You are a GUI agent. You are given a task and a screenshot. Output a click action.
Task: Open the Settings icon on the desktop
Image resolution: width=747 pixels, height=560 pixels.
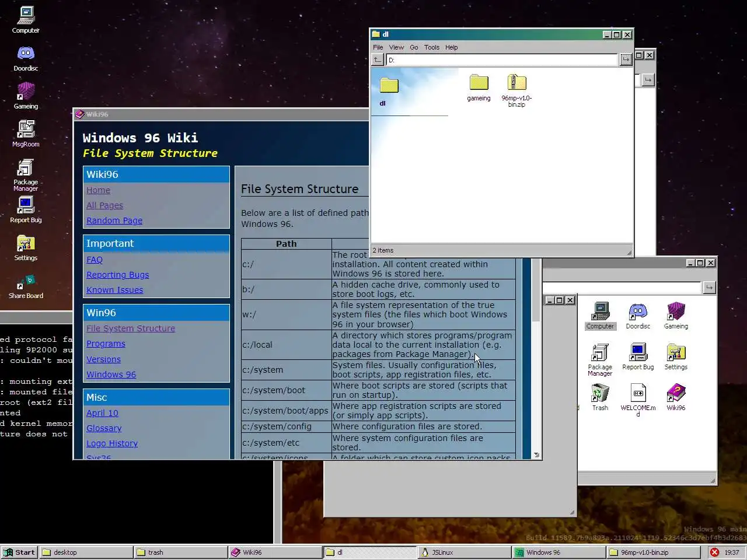(x=26, y=247)
